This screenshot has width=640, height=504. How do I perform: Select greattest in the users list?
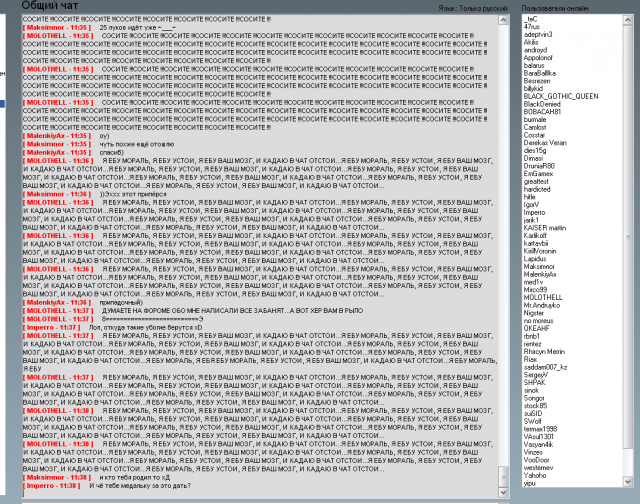click(536, 182)
